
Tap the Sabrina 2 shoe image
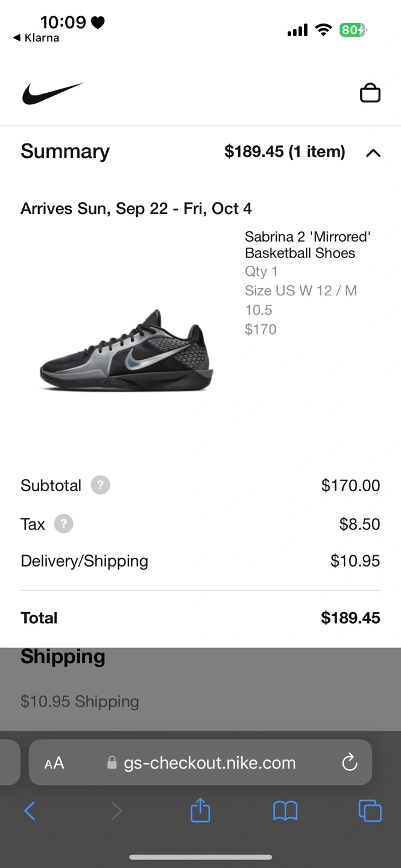[x=126, y=350]
